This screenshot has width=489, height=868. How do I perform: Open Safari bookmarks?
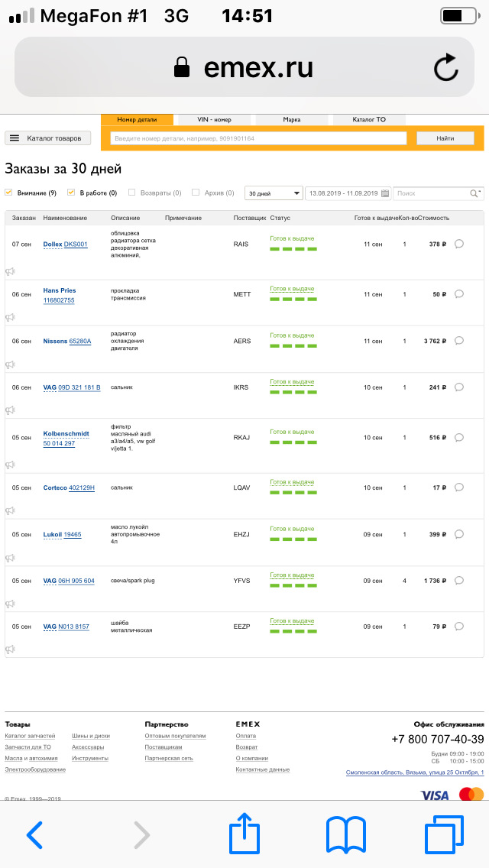click(x=347, y=835)
